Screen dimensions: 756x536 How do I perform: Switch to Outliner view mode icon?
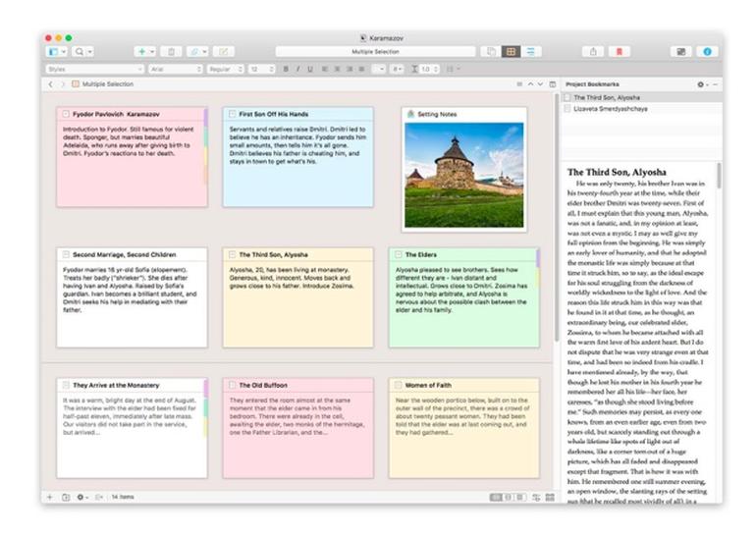tap(531, 52)
